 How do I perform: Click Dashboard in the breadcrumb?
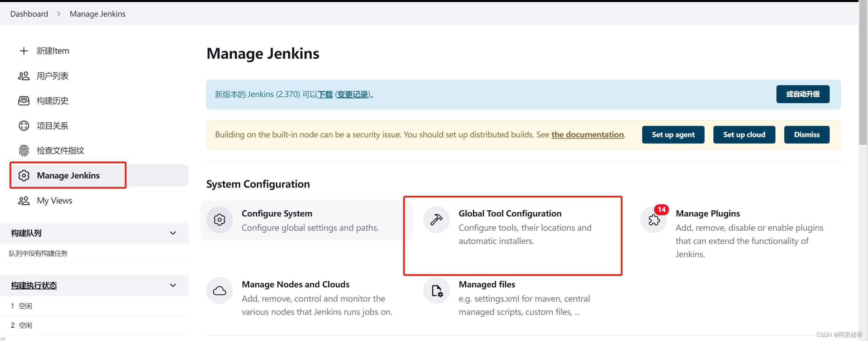[x=29, y=14]
